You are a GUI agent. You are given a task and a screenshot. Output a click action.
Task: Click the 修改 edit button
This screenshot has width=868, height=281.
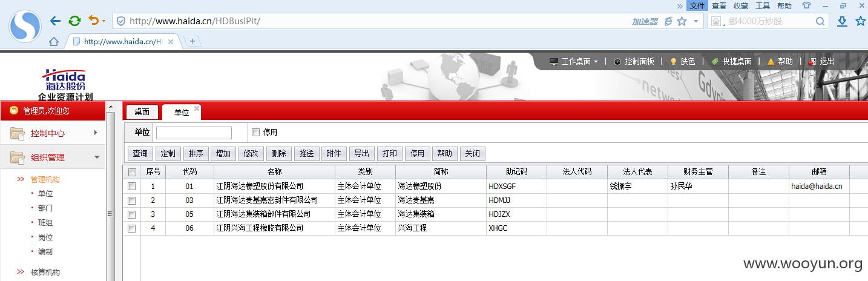[x=251, y=153]
